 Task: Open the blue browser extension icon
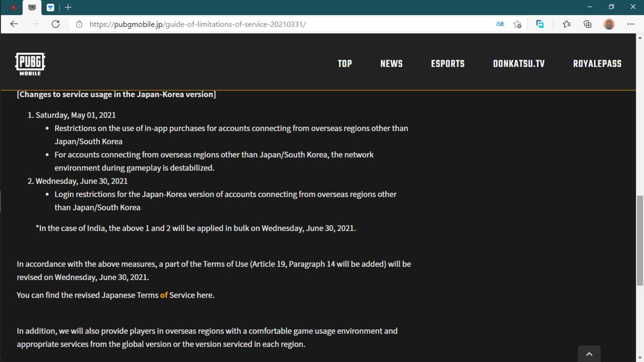(540, 24)
